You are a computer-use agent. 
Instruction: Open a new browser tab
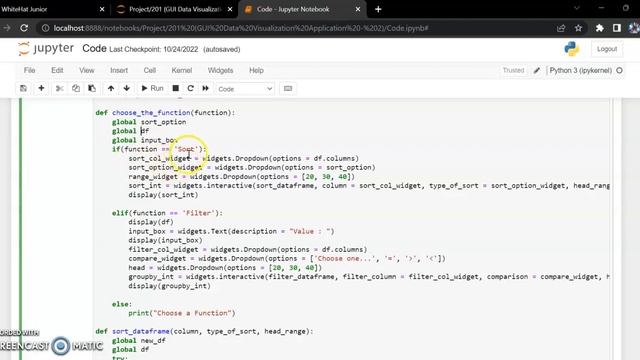[378, 9]
